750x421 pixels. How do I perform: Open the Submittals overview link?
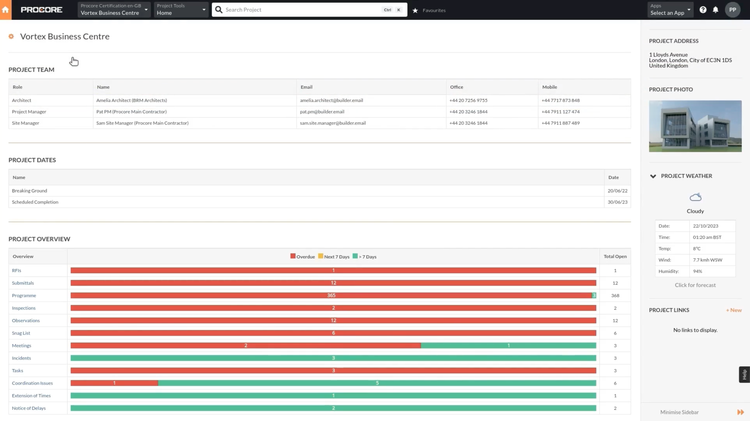pyautogui.click(x=23, y=283)
